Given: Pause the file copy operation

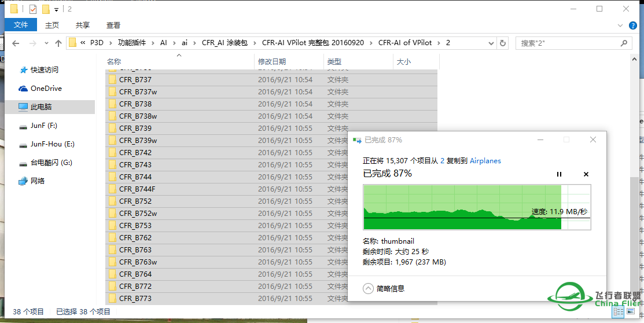Looking at the screenshot, I should pyautogui.click(x=559, y=174).
